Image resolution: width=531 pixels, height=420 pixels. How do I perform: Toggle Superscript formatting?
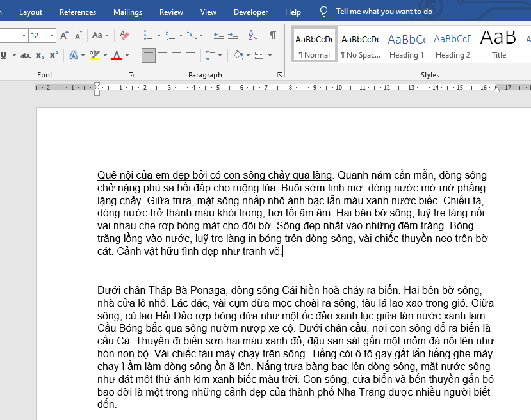(54, 55)
